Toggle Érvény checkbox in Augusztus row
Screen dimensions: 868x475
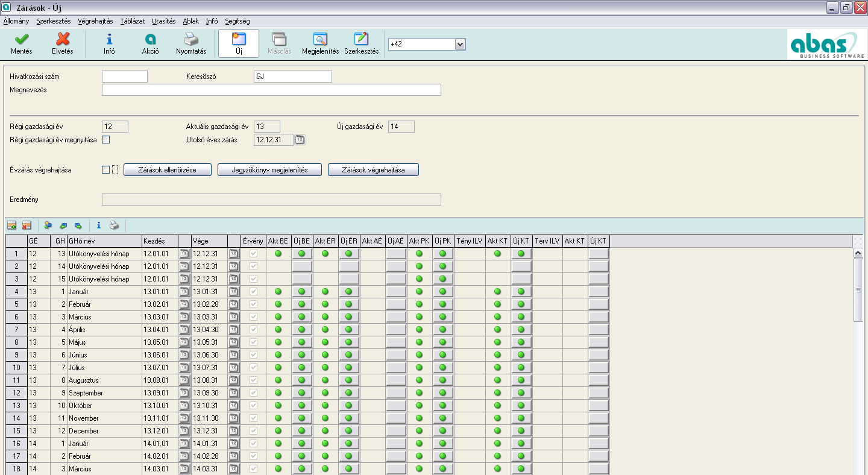click(253, 380)
